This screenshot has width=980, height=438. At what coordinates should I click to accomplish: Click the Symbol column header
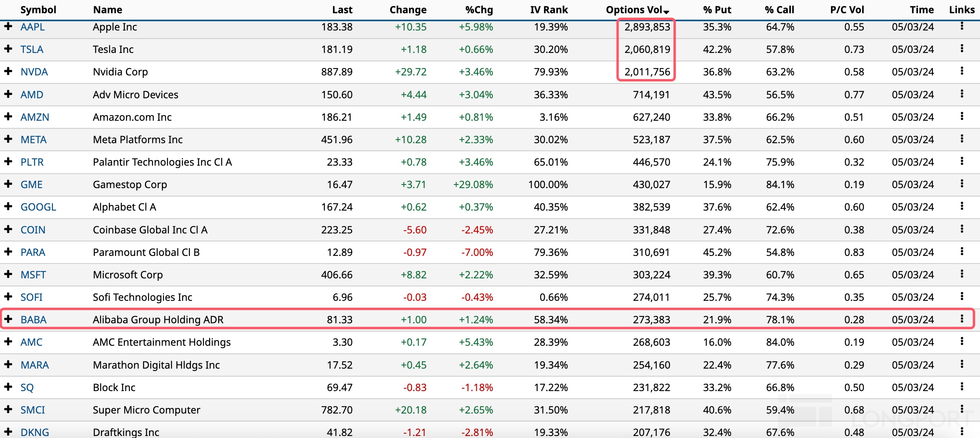pos(38,10)
